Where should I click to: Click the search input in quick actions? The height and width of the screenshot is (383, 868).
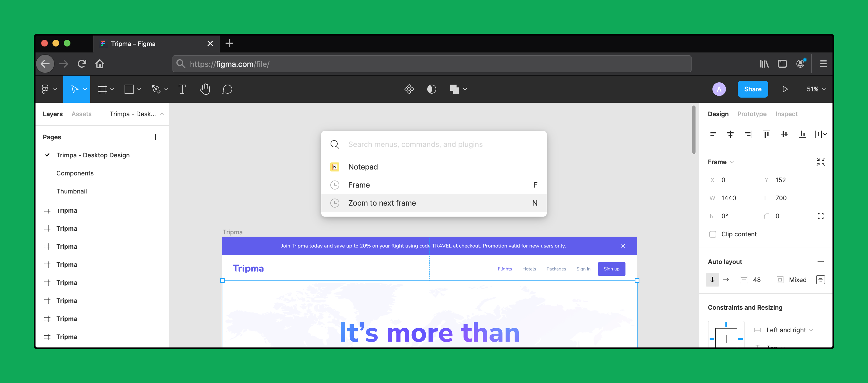pyautogui.click(x=434, y=144)
